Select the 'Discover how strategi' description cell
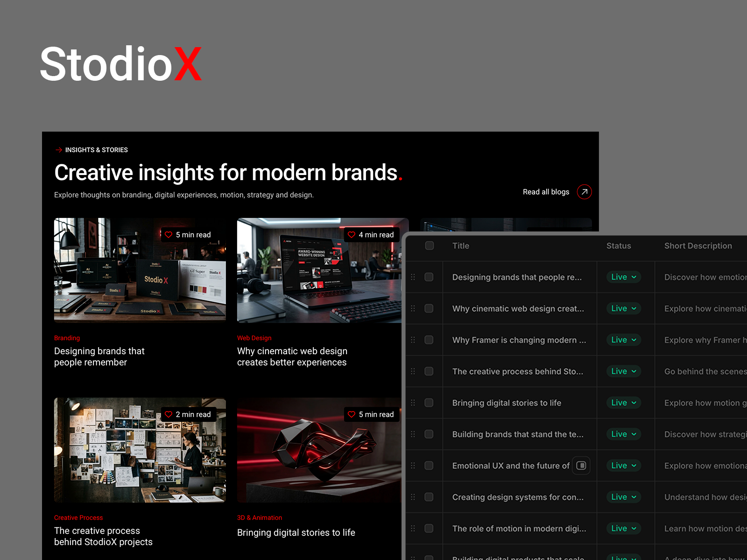The width and height of the screenshot is (747, 560). [701, 434]
